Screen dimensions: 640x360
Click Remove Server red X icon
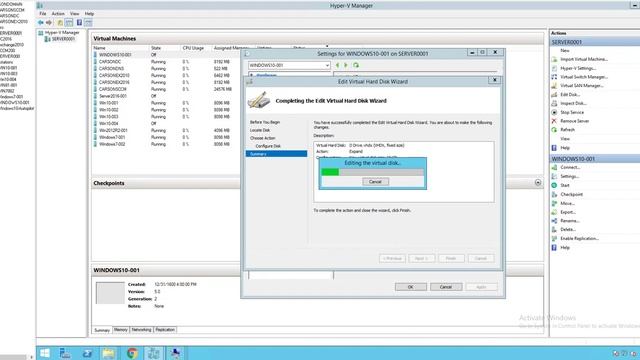[x=554, y=121]
